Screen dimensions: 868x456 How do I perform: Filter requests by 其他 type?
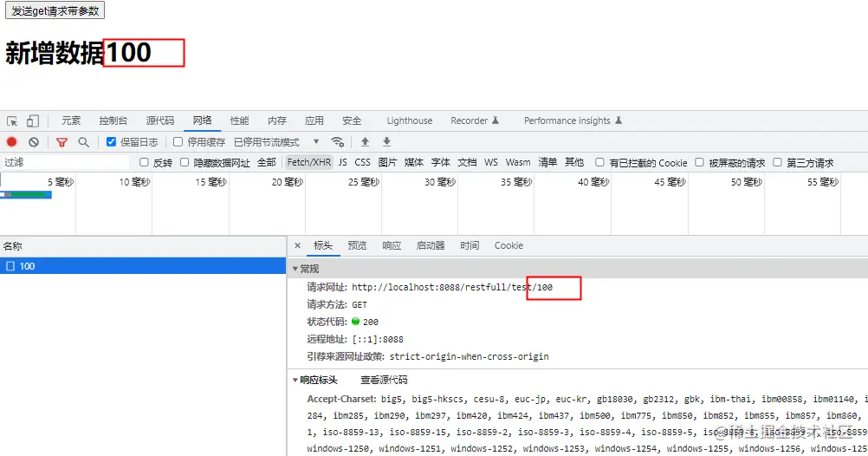pos(574,162)
